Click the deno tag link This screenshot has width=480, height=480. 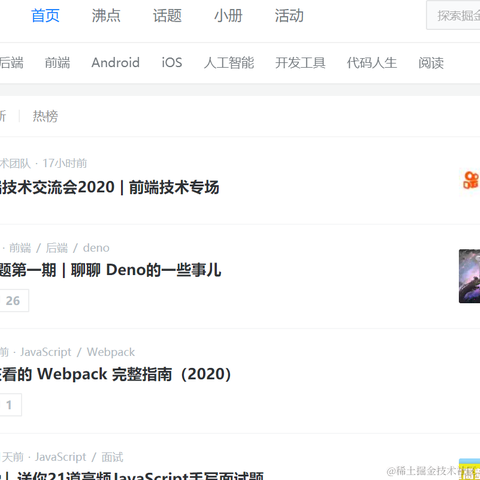pos(96,248)
